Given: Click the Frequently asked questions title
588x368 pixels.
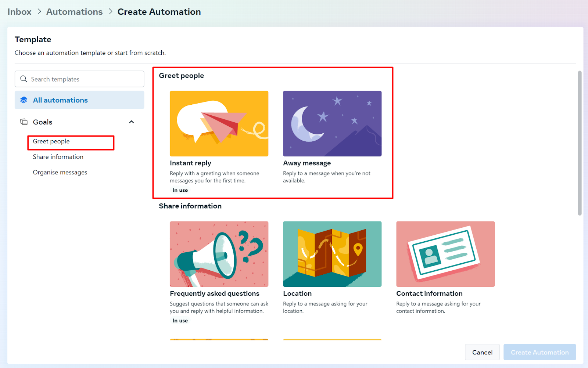Looking at the screenshot, I should click(x=215, y=293).
